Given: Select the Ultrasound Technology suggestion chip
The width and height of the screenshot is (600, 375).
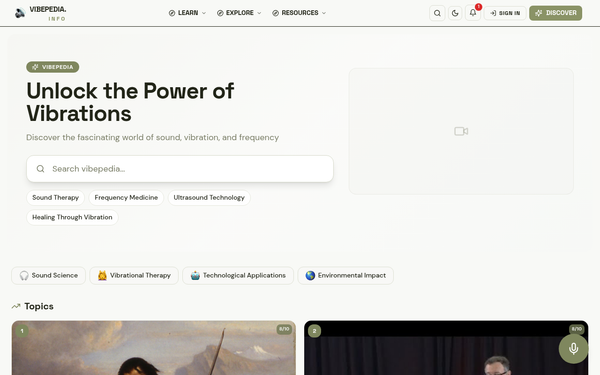Looking at the screenshot, I should pyautogui.click(x=209, y=197).
